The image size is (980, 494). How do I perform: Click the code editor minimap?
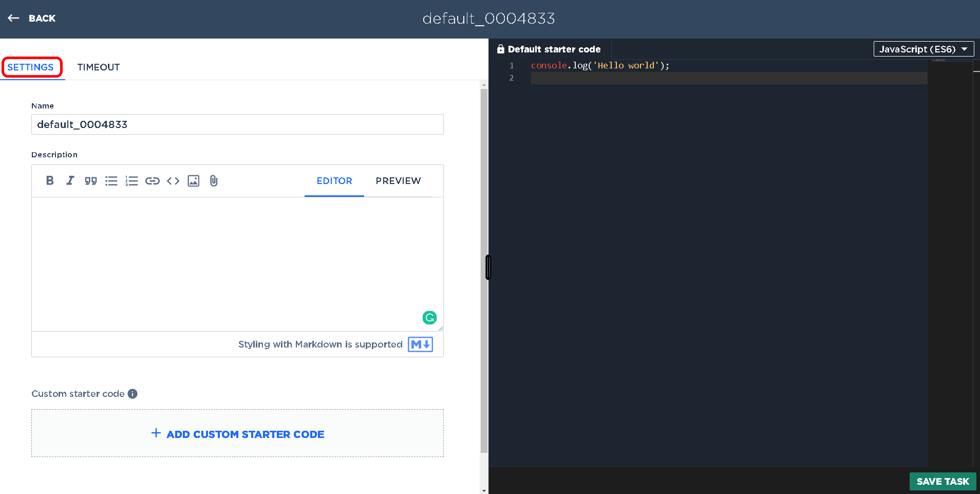tap(950, 263)
